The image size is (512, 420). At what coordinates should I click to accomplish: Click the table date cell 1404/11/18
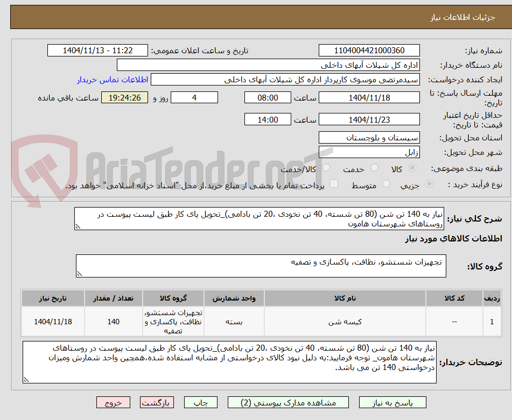pos(53,322)
